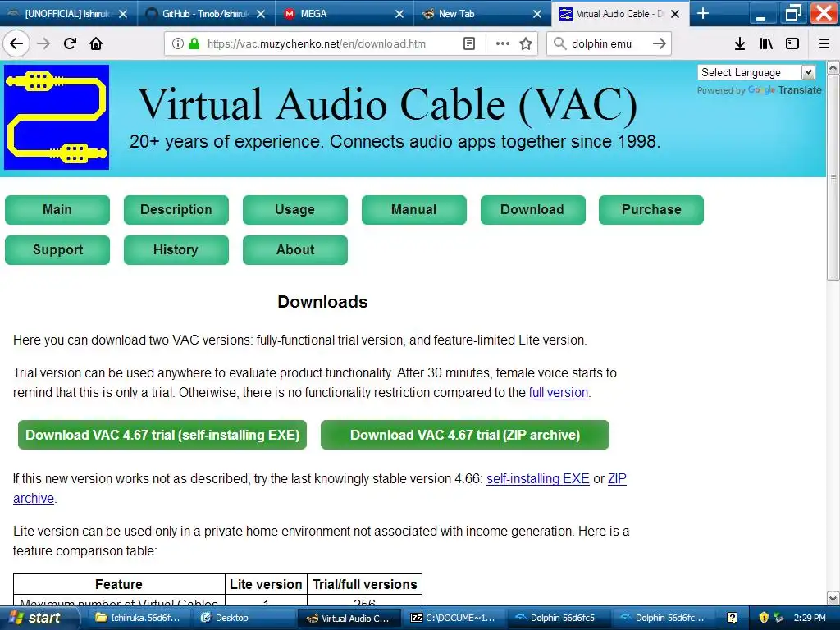This screenshot has height=630, width=840.
Task: Switch to the MEGA tab
Action: 343,14
